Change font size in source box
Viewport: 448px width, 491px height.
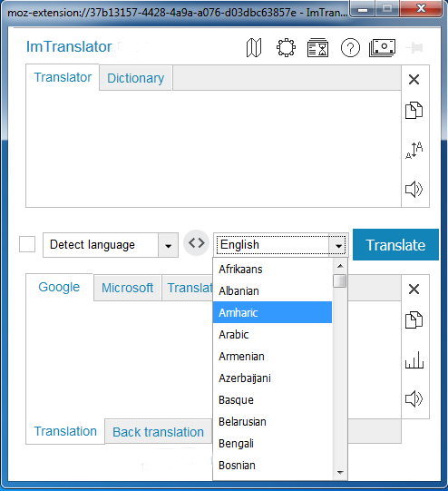point(414,150)
